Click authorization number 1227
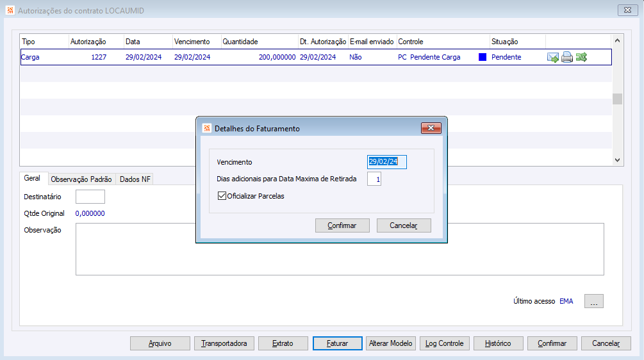The height and width of the screenshot is (360, 644). click(99, 57)
